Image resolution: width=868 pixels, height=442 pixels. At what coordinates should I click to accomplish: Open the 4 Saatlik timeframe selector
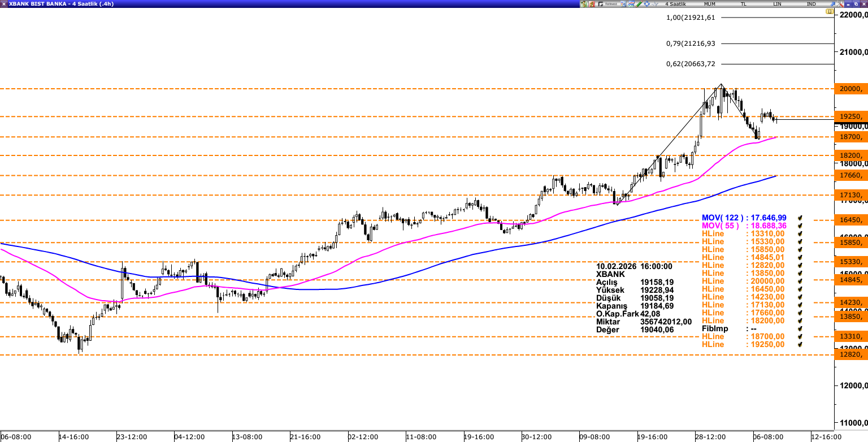675,4
